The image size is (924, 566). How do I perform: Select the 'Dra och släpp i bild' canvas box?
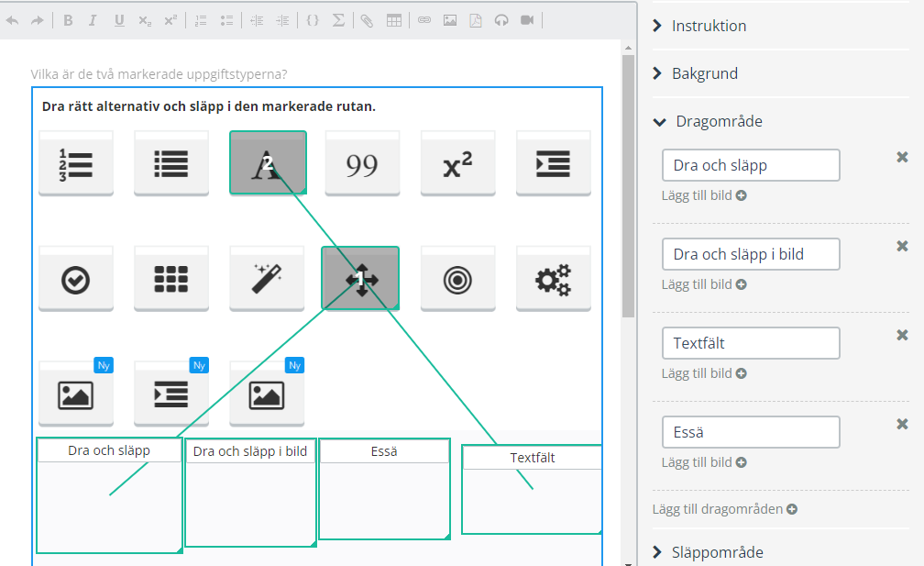tap(250, 493)
